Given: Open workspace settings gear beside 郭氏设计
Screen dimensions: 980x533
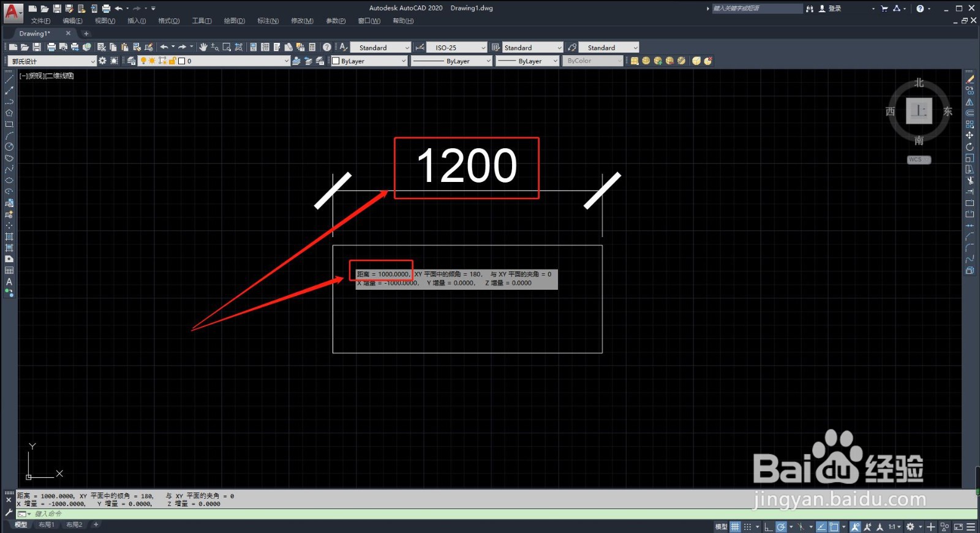Looking at the screenshot, I should pos(102,61).
